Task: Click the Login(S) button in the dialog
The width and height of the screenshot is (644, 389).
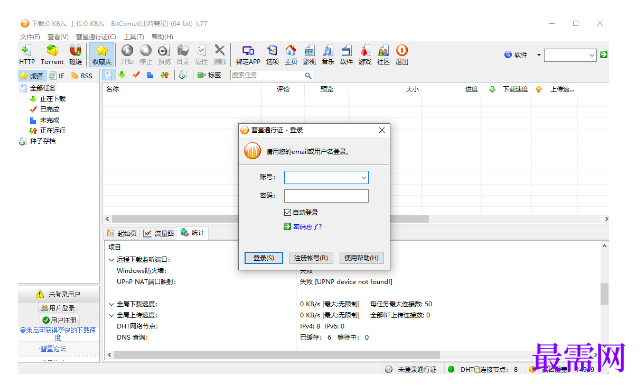Action: (x=264, y=258)
